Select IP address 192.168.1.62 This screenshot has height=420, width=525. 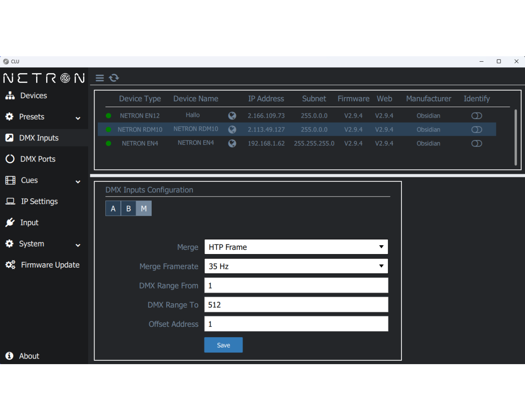266,143
